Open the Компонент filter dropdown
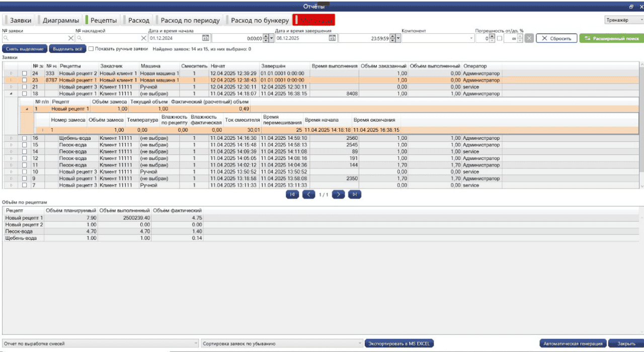The height and width of the screenshot is (352, 644). 471,38
